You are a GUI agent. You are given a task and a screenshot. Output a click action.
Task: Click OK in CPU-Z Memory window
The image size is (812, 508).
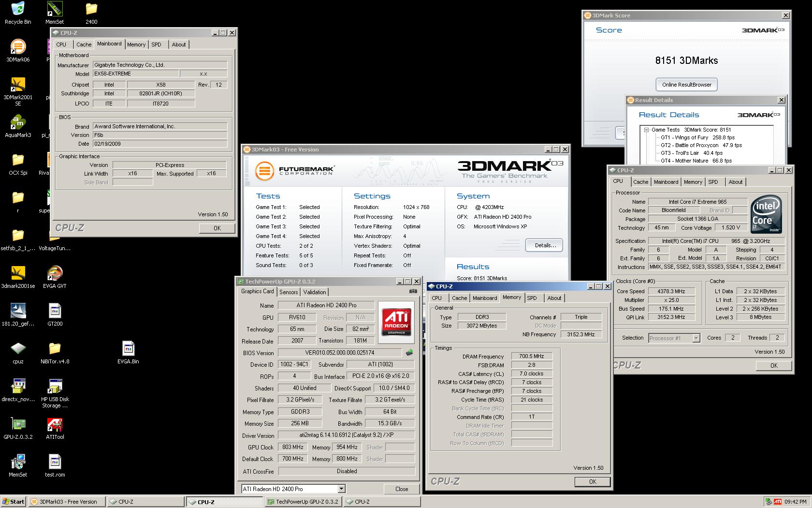[593, 482]
